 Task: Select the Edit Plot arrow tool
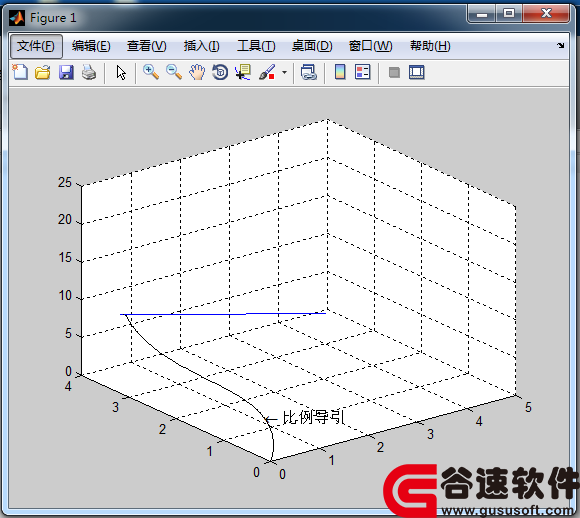click(x=121, y=73)
